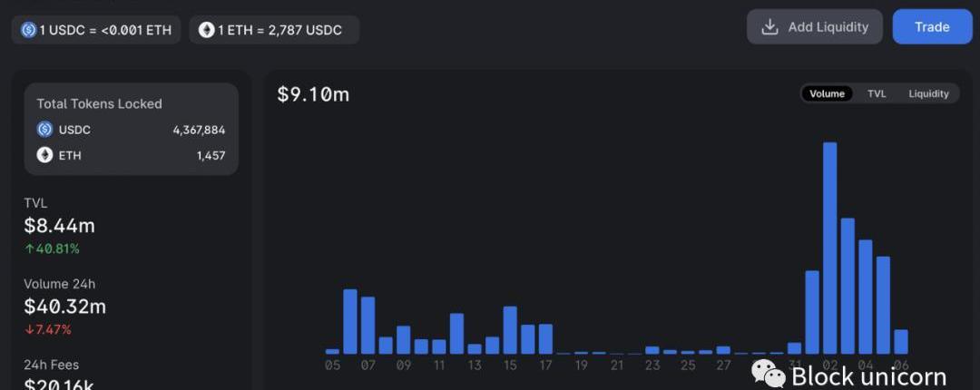The height and width of the screenshot is (390, 980).
Task: Click the 1 ETH = 2,787 USDC pill
Action: (x=274, y=30)
